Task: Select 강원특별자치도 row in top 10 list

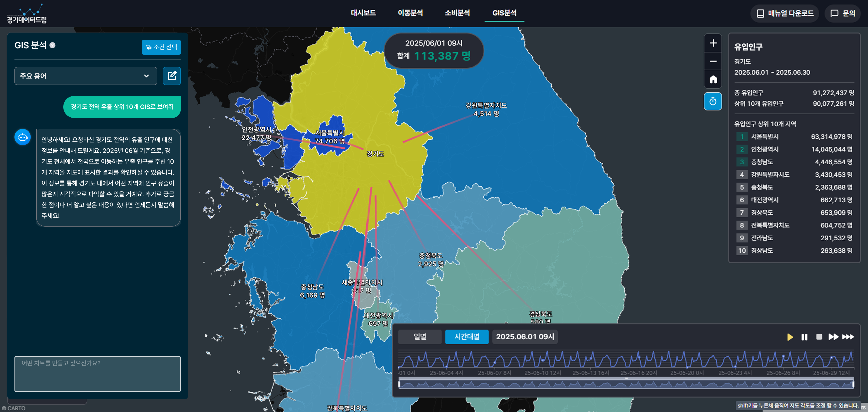Action: coord(795,175)
